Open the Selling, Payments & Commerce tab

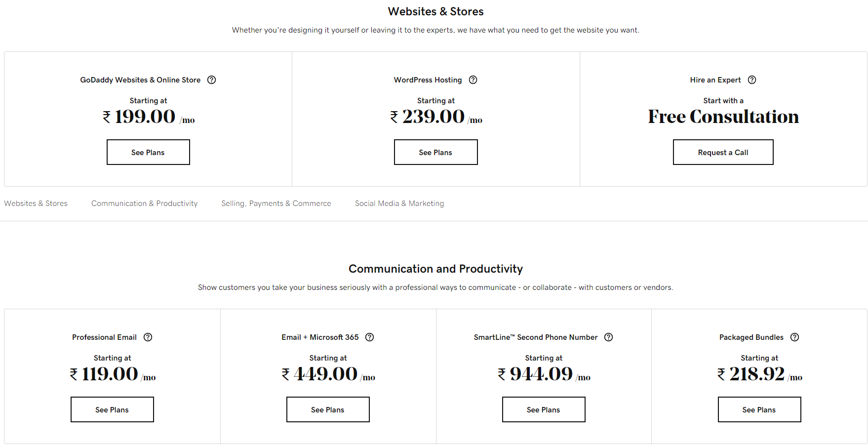click(x=276, y=203)
